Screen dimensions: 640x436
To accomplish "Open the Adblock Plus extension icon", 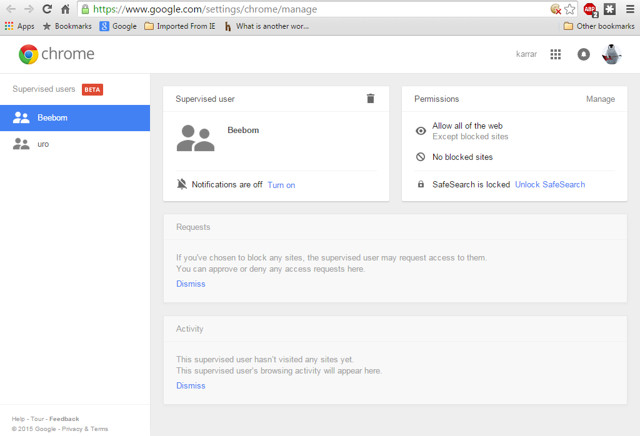I will 590,9.
